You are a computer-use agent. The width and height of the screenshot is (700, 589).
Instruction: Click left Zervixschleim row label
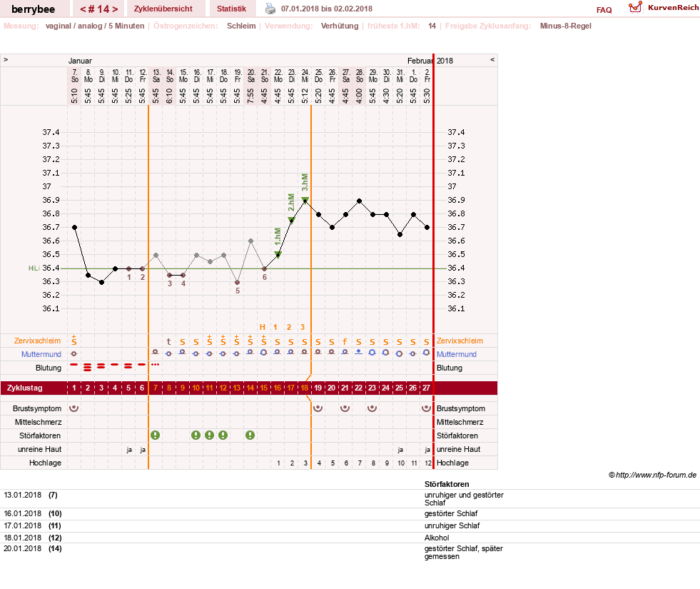point(37,341)
